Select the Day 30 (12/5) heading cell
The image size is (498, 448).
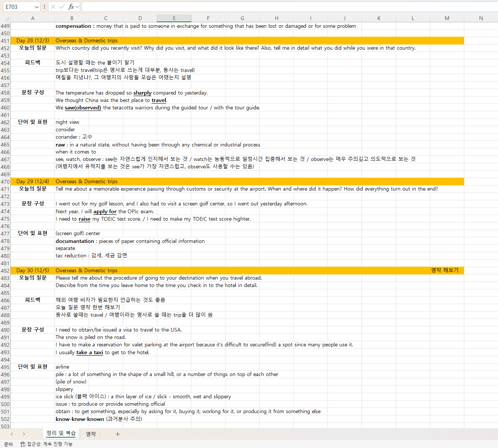pos(33,270)
